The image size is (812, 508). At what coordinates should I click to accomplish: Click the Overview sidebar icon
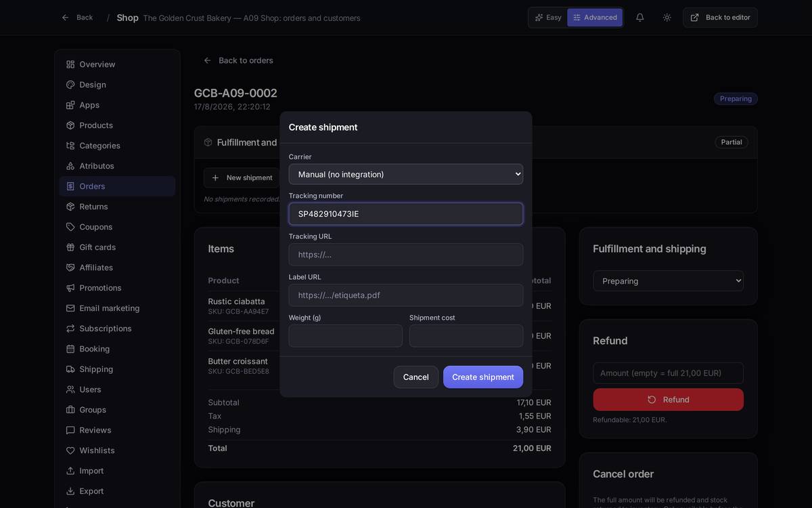[70, 64]
